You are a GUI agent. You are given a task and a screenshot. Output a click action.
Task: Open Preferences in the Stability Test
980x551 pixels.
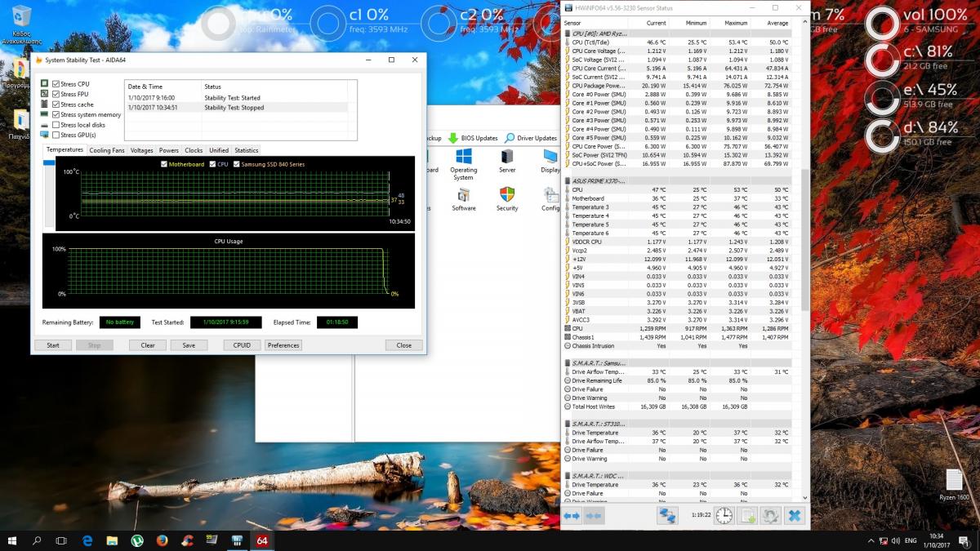(283, 345)
